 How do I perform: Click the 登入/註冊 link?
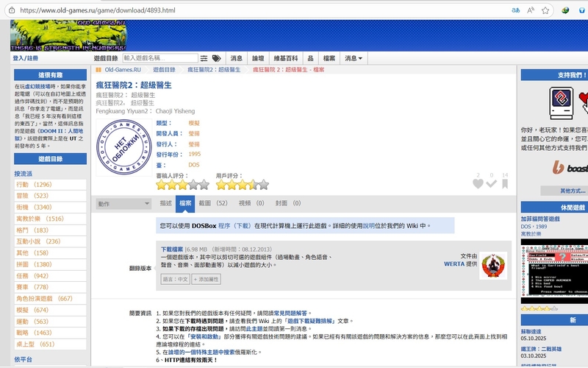click(x=26, y=58)
